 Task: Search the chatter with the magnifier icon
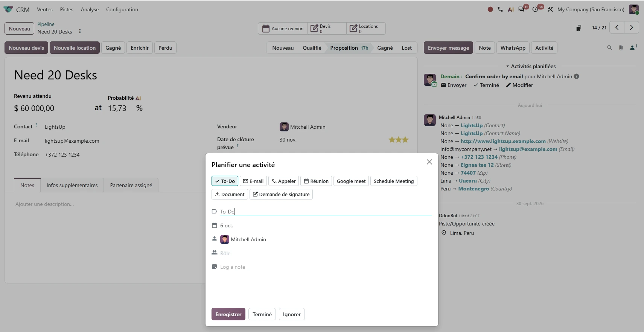[x=609, y=48]
